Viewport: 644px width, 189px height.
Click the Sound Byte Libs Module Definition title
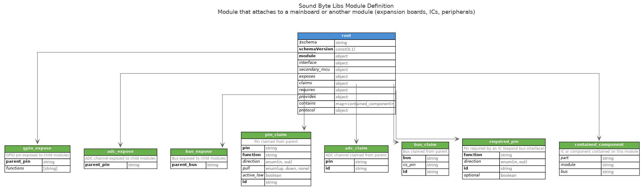pos(346,6)
